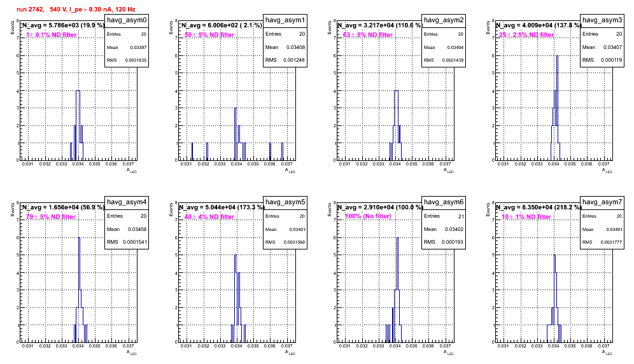Select the havg_asym4 stats box title
This screenshot has width=634, height=364.
(127, 202)
